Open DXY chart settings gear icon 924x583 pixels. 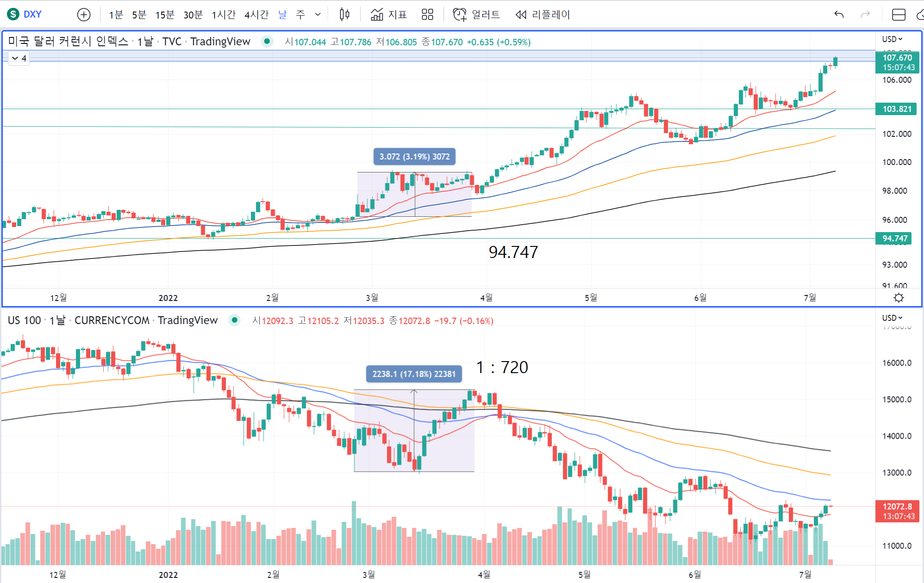click(x=899, y=298)
